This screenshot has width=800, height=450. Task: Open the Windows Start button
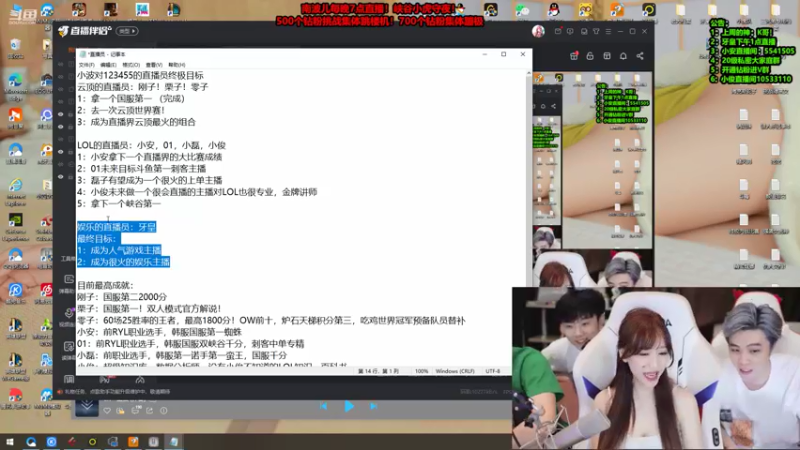pos(10,442)
